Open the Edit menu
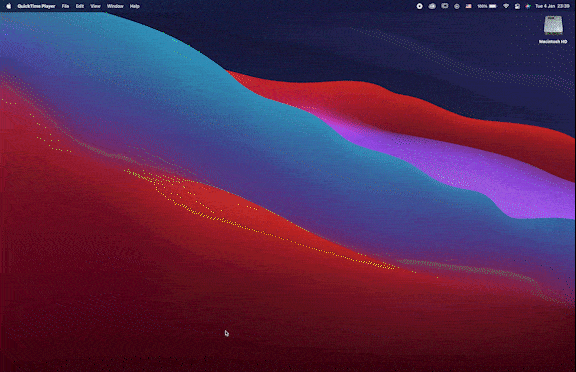Screen dimensions: 576x372 [80, 6]
